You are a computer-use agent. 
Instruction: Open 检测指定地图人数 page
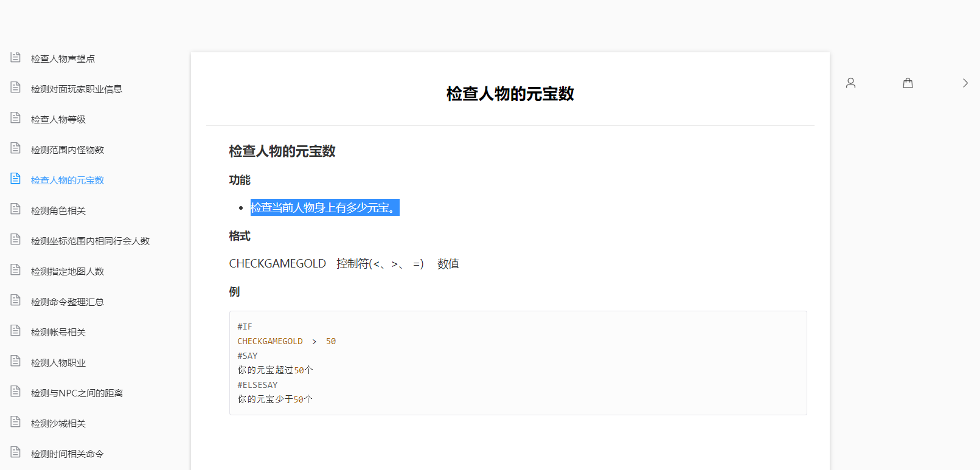tap(68, 272)
